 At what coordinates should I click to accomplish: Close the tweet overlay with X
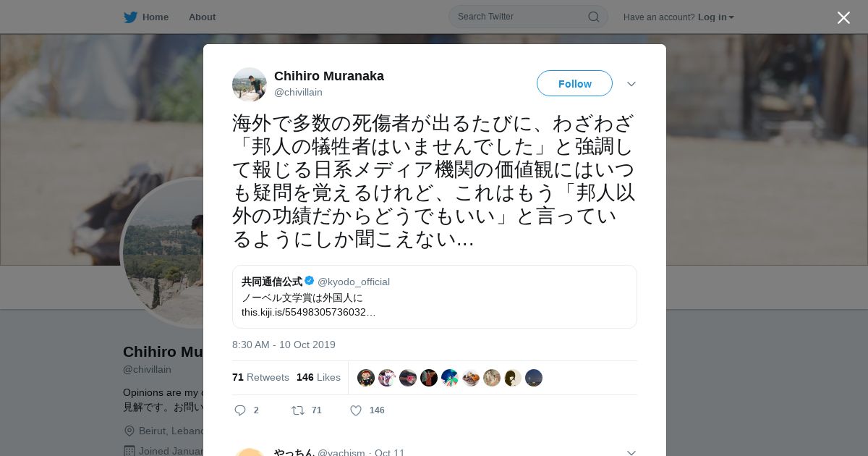tap(843, 17)
